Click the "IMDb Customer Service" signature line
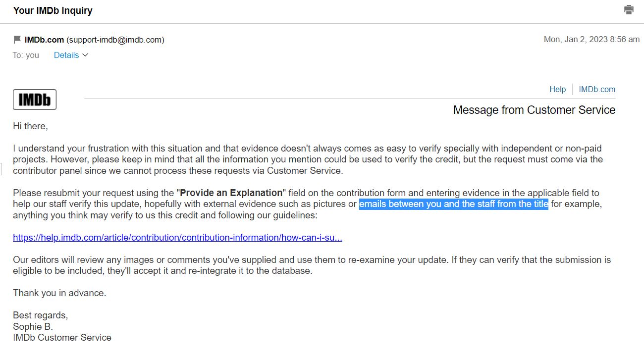644x359 pixels. [62, 338]
